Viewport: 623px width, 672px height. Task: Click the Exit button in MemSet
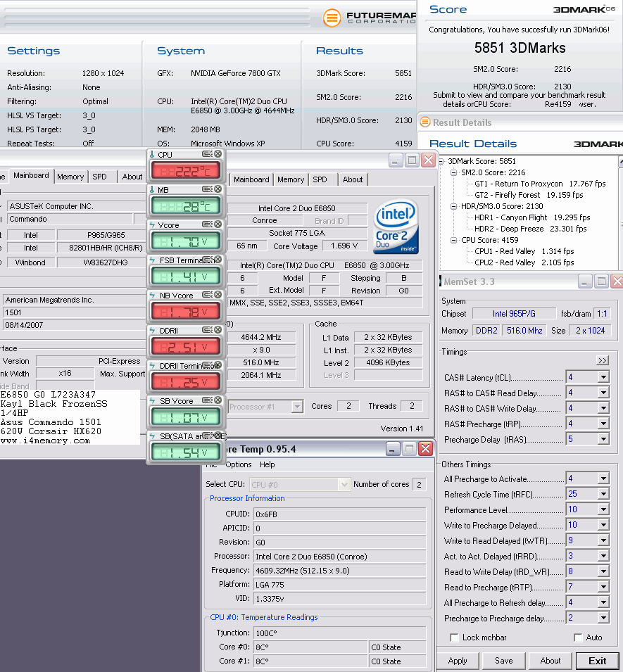(597, 661)
